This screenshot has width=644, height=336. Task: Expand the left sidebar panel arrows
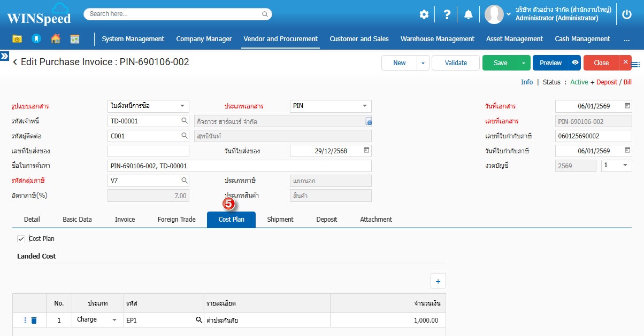click(4, 56)
